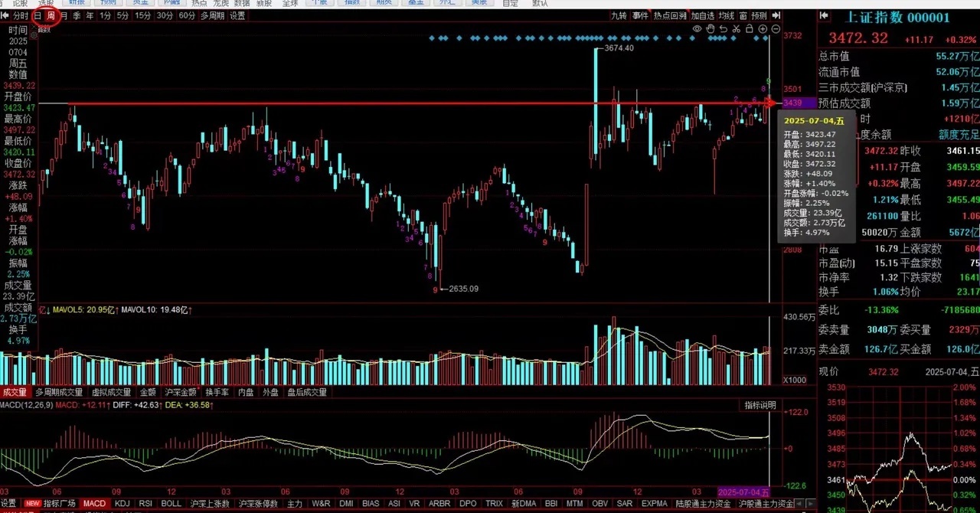
Task: Collapse quote panel arrow beside 上证指数
Action: point(824,15)
